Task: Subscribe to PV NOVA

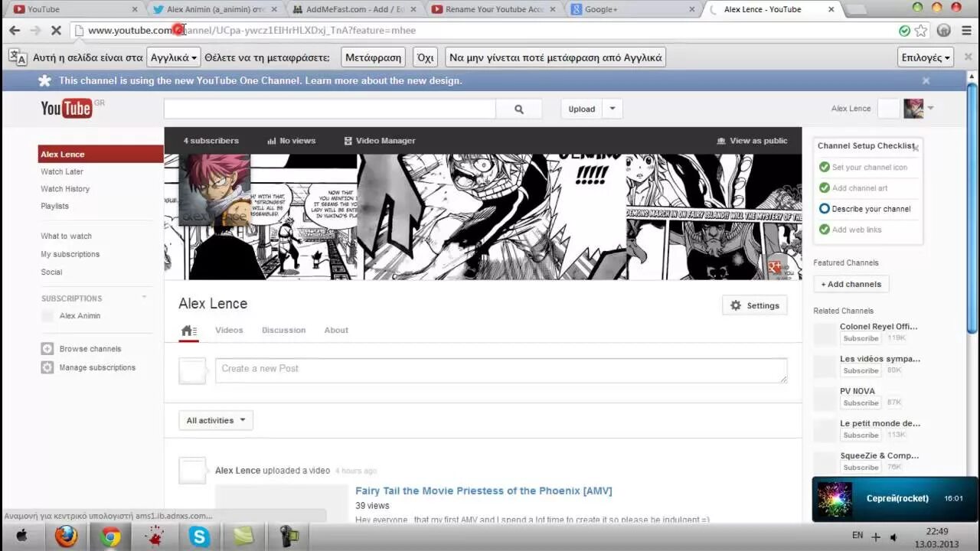Action: pos(861,403)
